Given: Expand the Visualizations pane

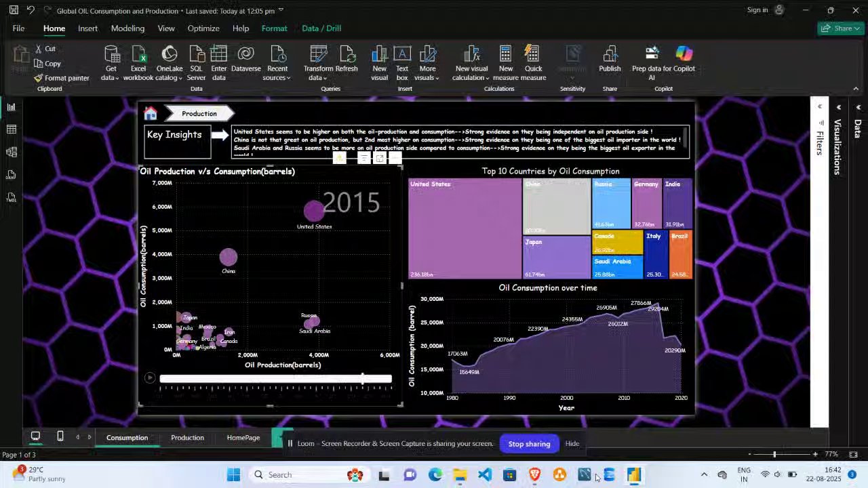Looking at the screenshot, I should coord(839,107).
